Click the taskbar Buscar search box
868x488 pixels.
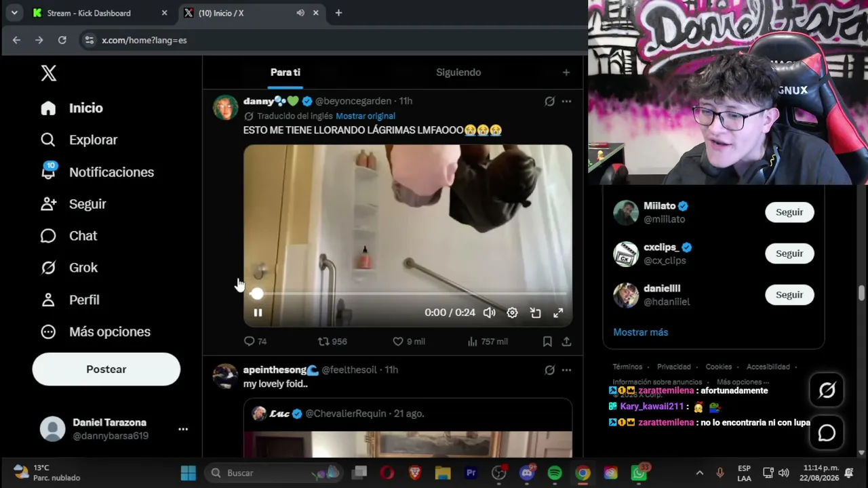(x=275, y=473)
